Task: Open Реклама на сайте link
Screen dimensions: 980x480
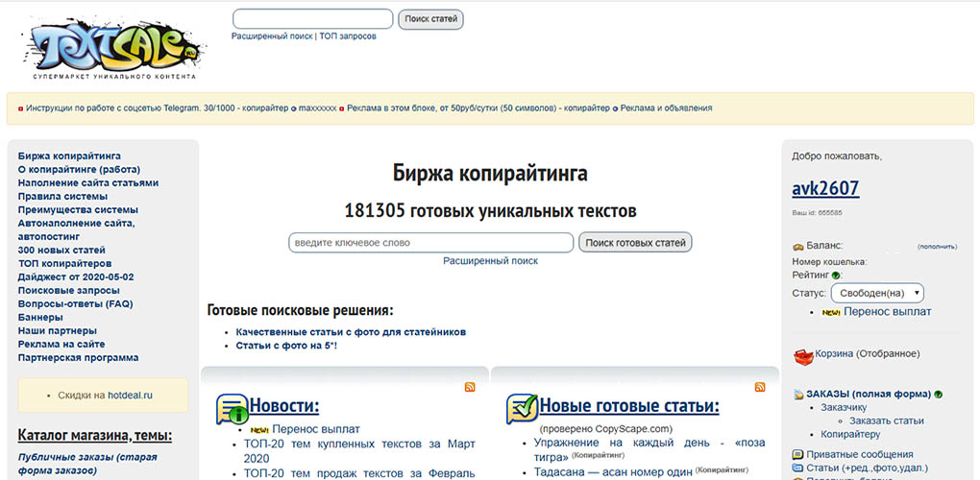Action: click(x=61, y=344)
